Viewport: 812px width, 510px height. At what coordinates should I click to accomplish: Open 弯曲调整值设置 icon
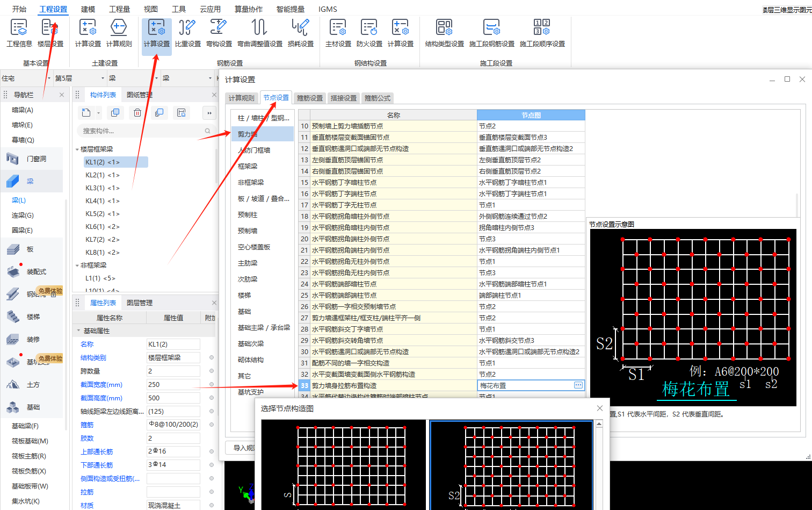click(260, 33)
